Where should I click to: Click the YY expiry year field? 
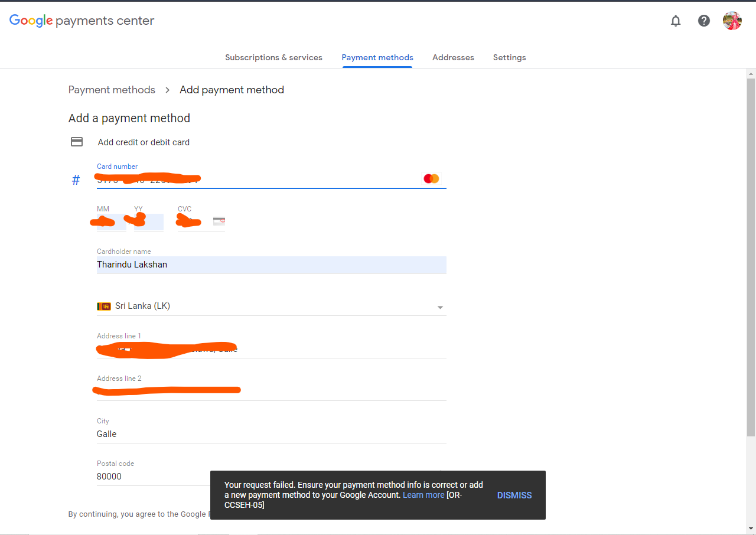(149, 222)
